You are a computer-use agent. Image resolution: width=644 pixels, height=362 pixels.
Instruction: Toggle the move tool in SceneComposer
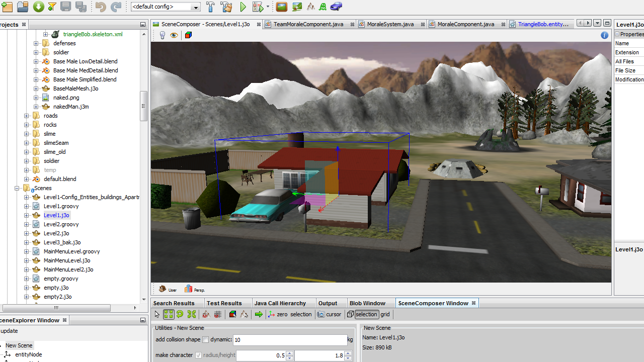pos(169,314)
